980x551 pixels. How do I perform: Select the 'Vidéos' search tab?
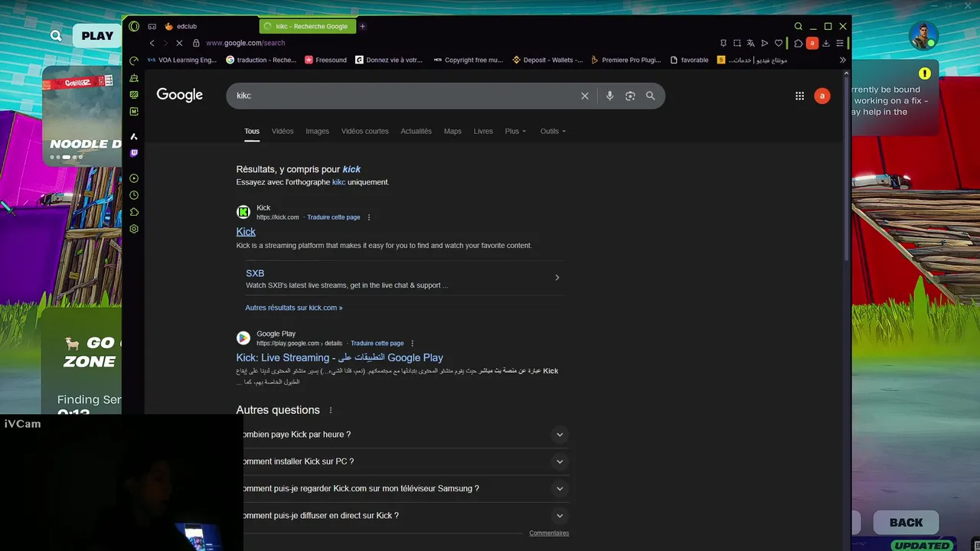pos(283,131)
